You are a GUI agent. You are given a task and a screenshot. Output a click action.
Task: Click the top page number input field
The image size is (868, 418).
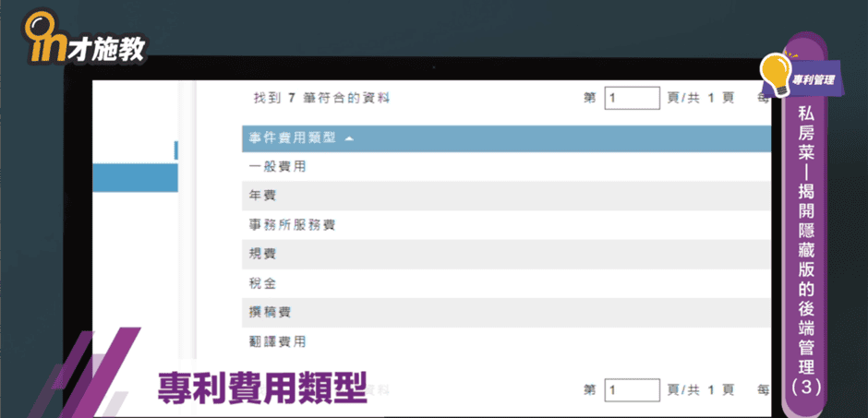point(632,98)
